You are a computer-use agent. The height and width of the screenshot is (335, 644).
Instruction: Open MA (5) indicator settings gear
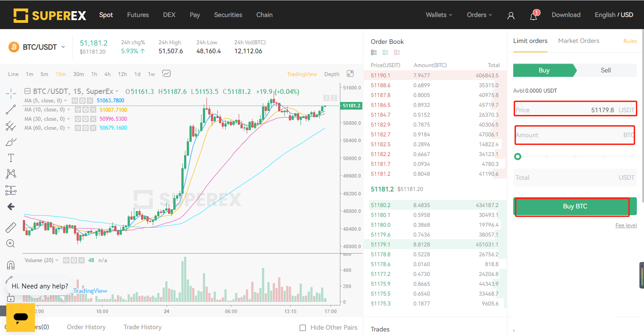coord(82,101)
